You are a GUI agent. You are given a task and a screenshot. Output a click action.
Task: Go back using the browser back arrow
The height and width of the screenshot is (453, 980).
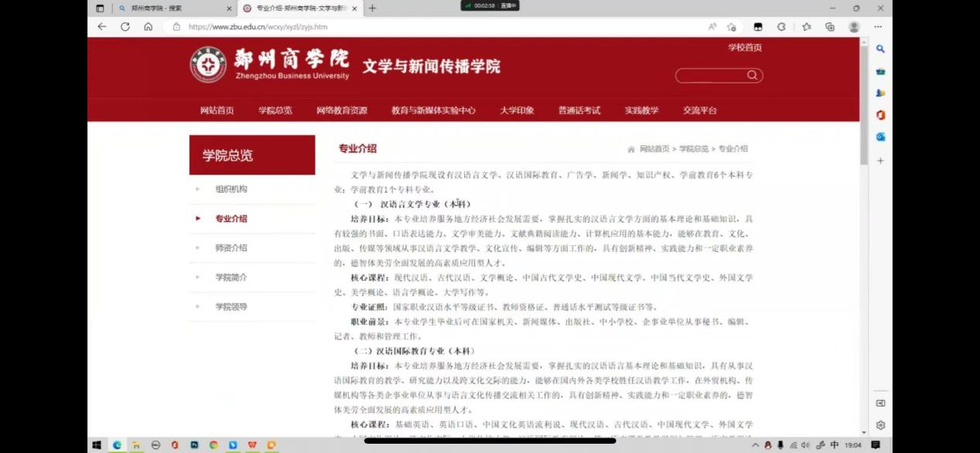tap(102, 26)
